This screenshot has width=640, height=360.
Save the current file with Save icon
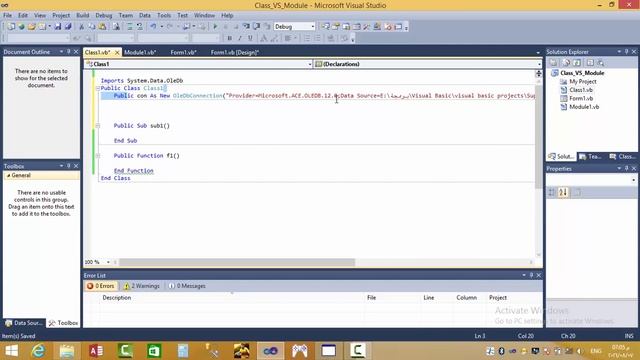click(x=58, y=27)
